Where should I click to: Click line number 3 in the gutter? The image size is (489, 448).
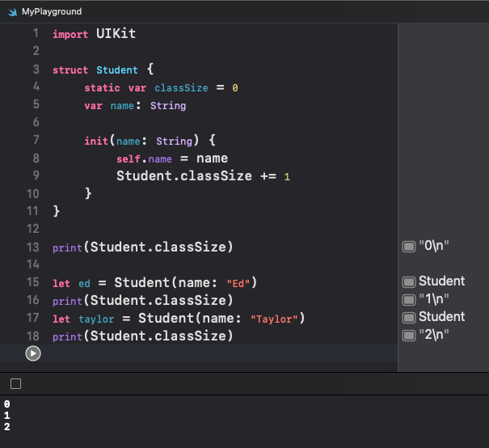click(x=36, y=69)
